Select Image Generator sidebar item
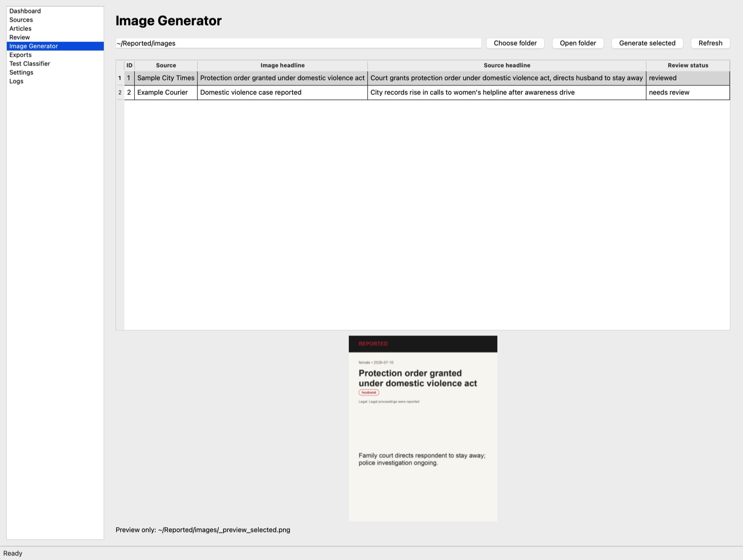 tap(55, 46)
